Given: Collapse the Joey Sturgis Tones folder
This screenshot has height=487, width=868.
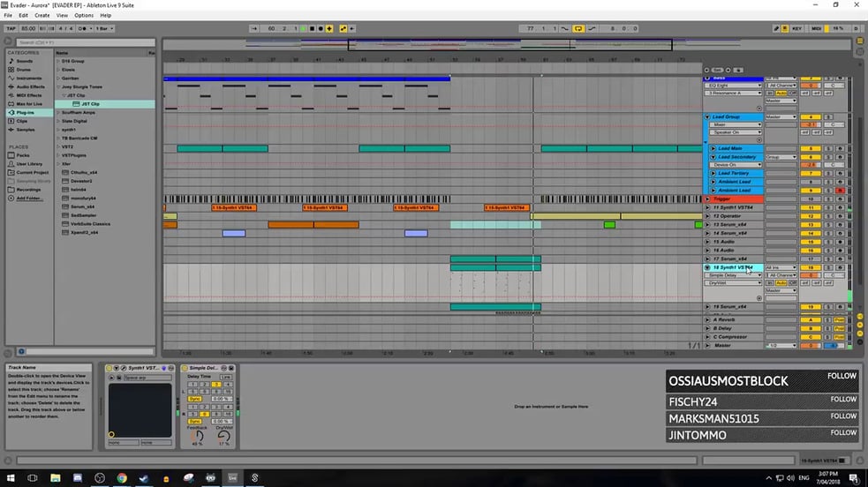Looking at the screenshot, I should point(58,86).
